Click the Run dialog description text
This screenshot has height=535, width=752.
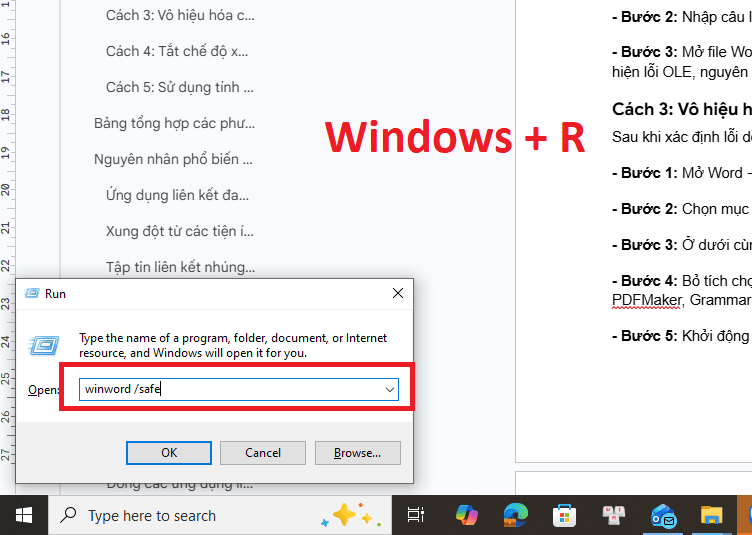tap(233, 345)
